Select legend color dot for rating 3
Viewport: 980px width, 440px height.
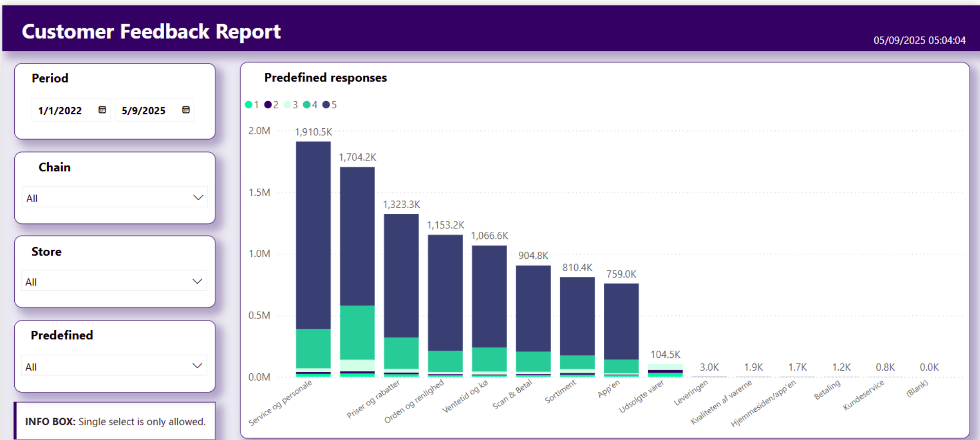287,105
